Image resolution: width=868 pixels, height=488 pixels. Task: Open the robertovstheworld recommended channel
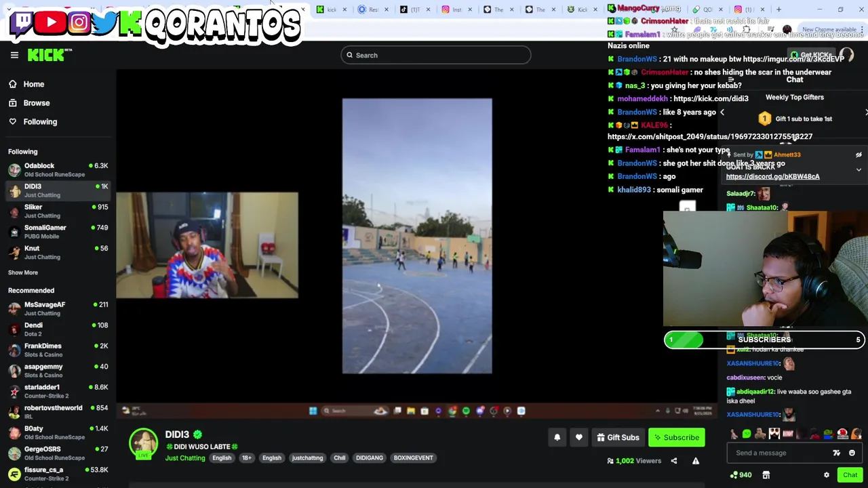(58, 412)
